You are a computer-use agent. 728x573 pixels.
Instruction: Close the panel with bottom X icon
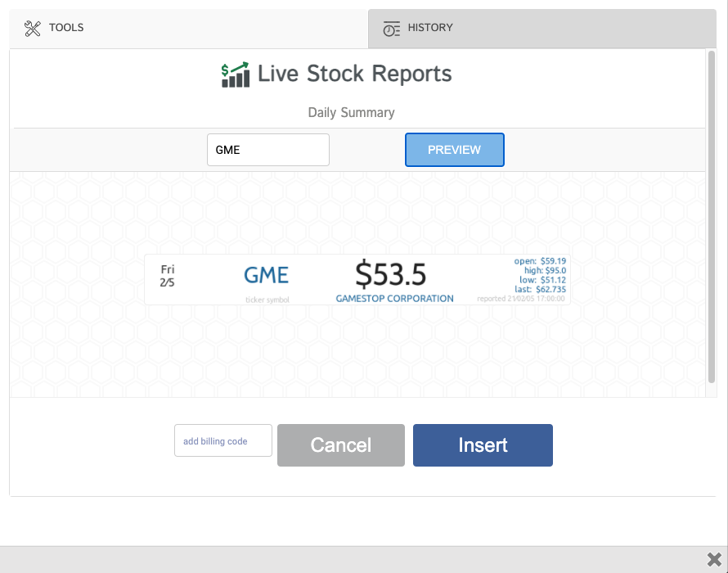coord(714,559)
